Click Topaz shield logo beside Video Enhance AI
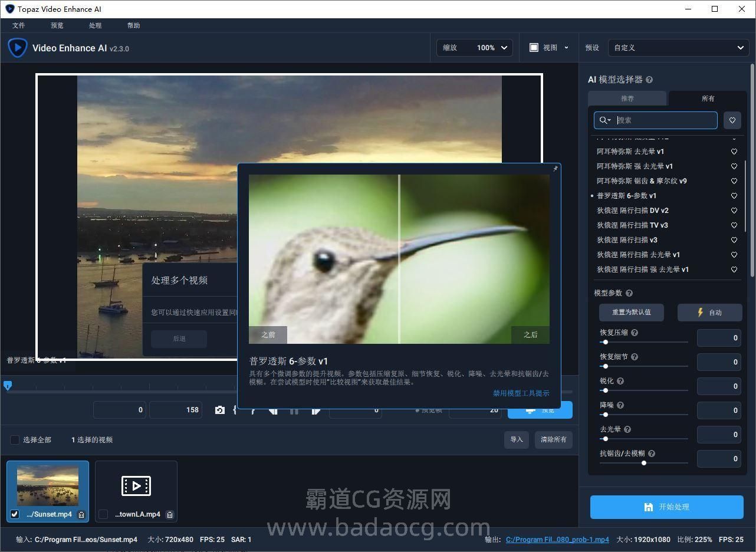 point(18,48)
